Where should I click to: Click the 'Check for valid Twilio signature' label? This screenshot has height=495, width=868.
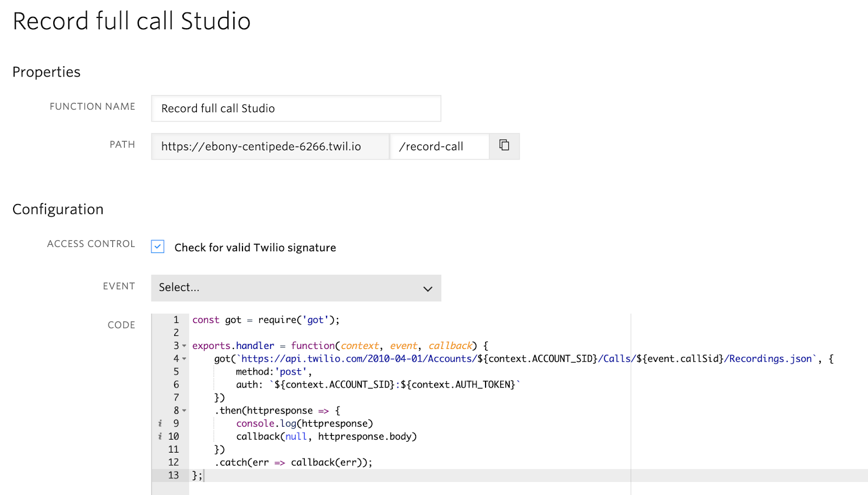255,247
